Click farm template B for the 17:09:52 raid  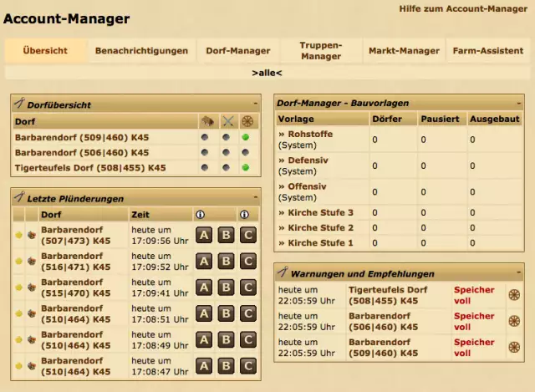226,262
